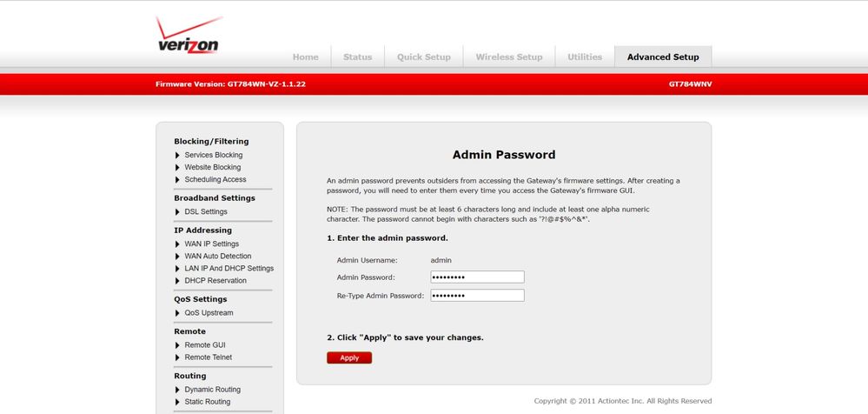Click the arrow beside DSL Settings

coord(177,212)
